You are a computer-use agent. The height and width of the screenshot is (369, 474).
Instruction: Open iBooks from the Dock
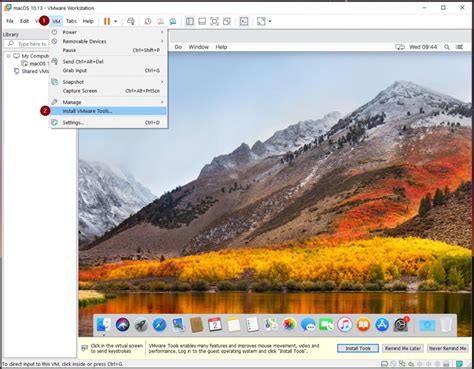tap(363, 324)
